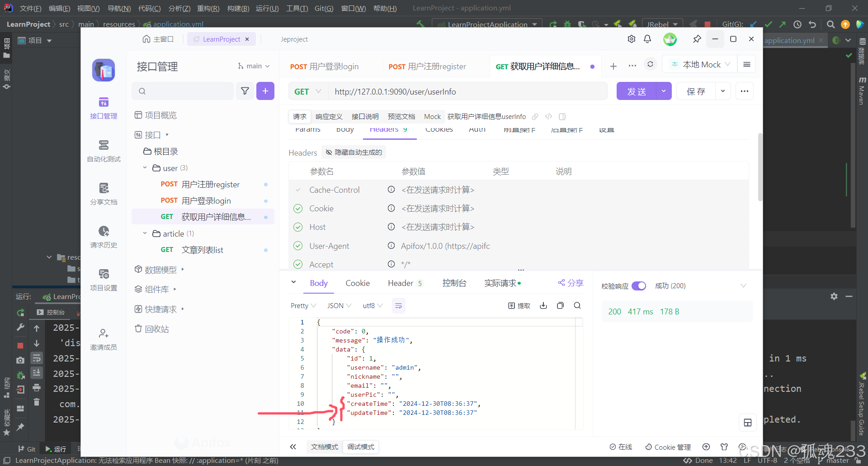Open Cookie 管理
Screen dimensions: 868x466
point(668,447)
